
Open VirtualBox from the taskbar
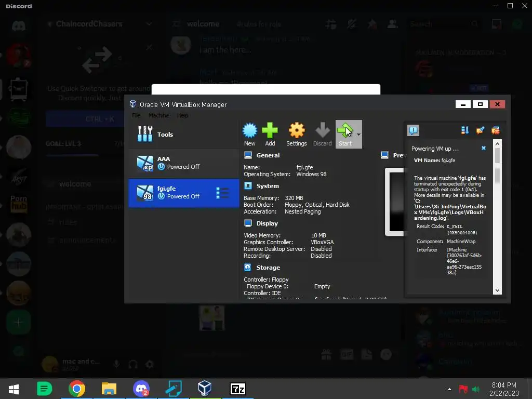click(x=205, y=389)
